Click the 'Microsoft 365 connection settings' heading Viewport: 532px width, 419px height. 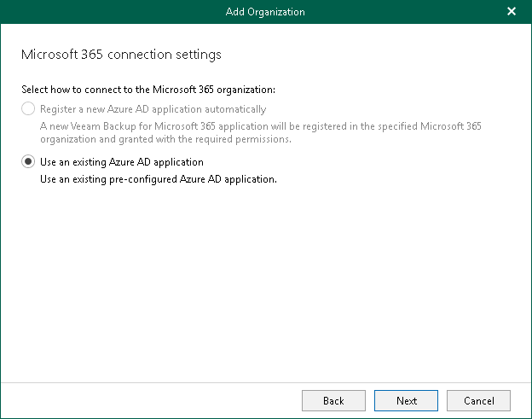click(120, 55)
